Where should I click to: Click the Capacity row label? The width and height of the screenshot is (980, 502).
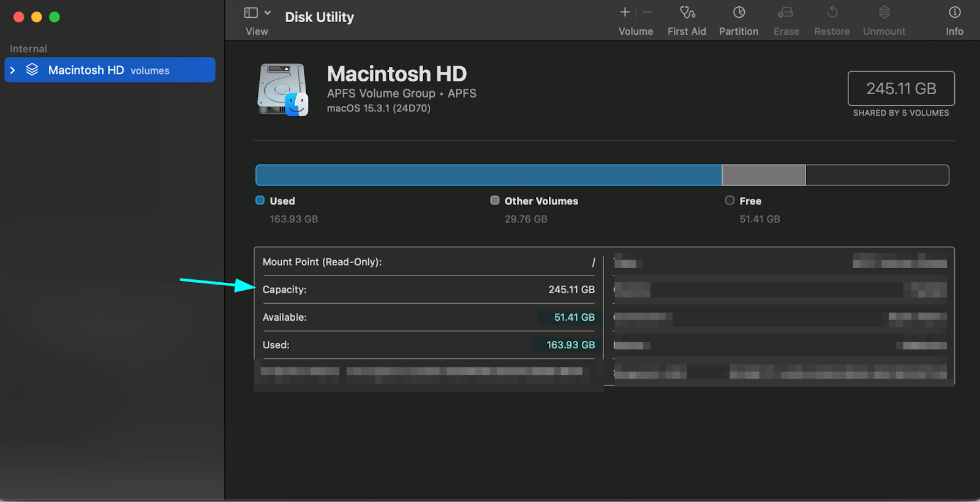click(285, 290)
